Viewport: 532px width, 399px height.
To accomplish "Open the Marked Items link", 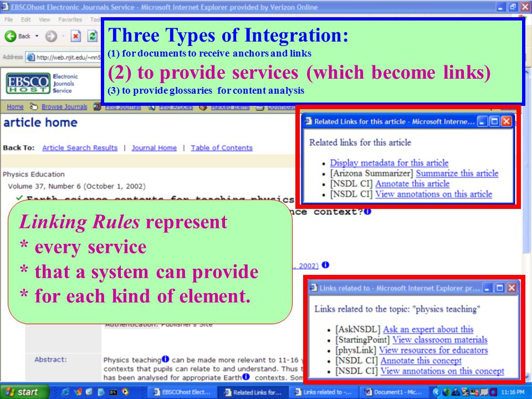I will point(230,107).
